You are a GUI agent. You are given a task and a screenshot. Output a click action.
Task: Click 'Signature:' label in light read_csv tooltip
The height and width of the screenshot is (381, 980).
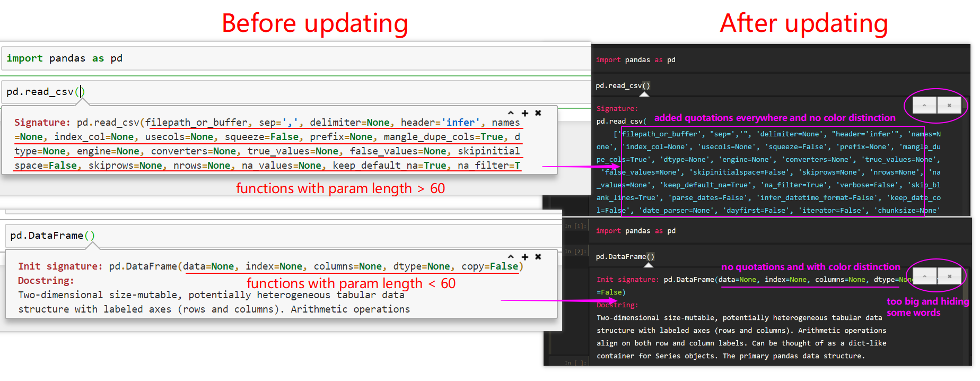coord(42,123)
